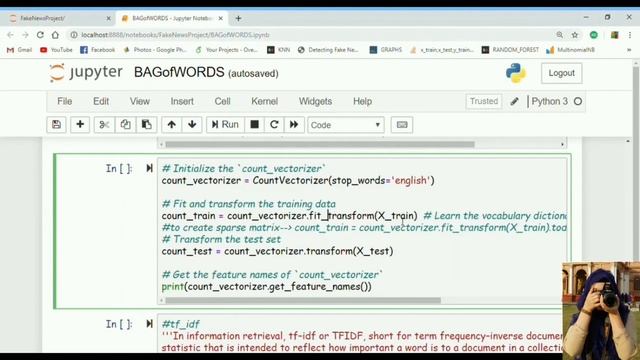Click the Jupyter logo

tap(86, 73)
